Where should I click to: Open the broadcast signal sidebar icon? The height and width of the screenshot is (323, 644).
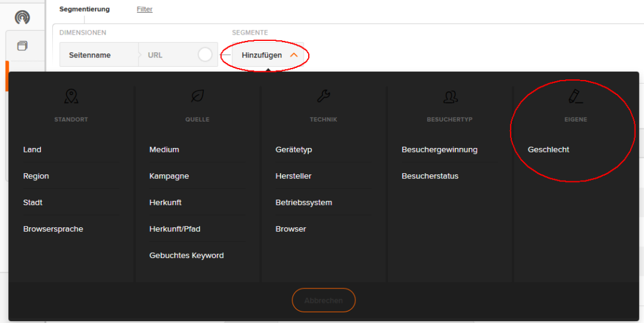pyautogui.click(x=22, y=17)
